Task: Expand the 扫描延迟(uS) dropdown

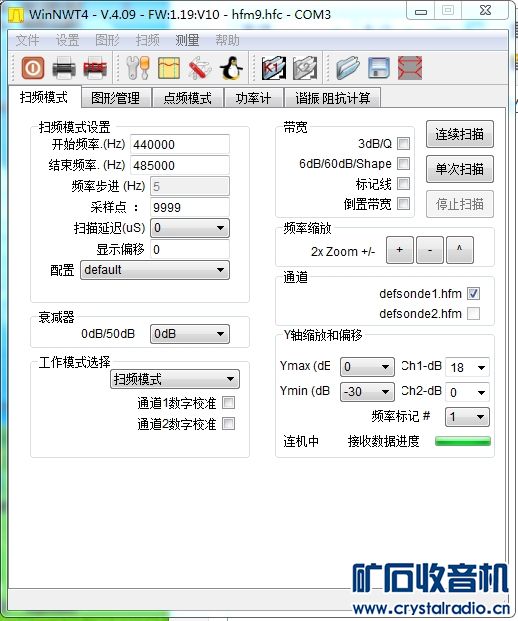Action: click(x=190, y=228)
